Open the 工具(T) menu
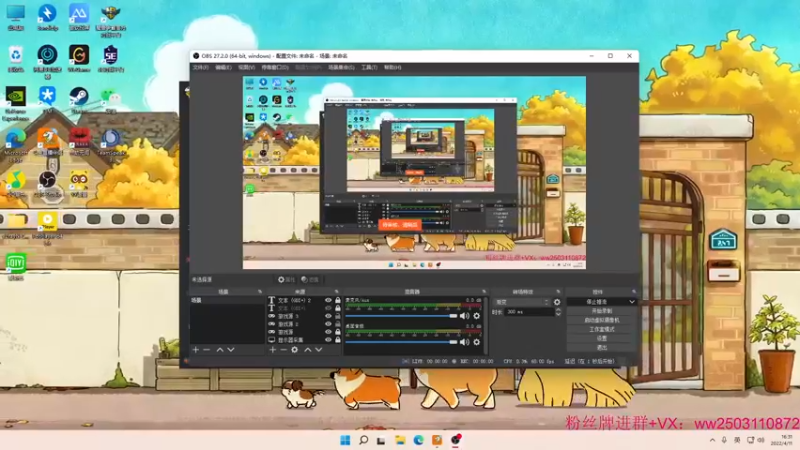This screenshot has width=800, height=450. [369, 67]
